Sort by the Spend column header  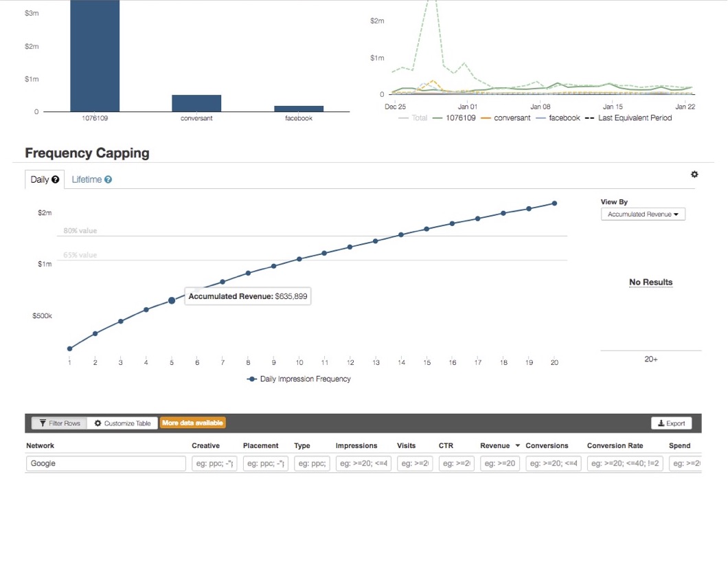pyautogui.click(x=680, y=445)
